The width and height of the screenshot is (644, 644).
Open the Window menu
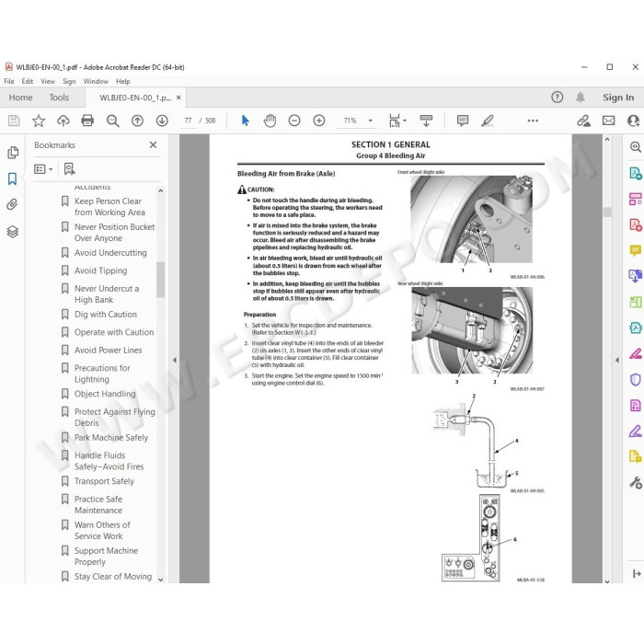(x=96, y=81)
